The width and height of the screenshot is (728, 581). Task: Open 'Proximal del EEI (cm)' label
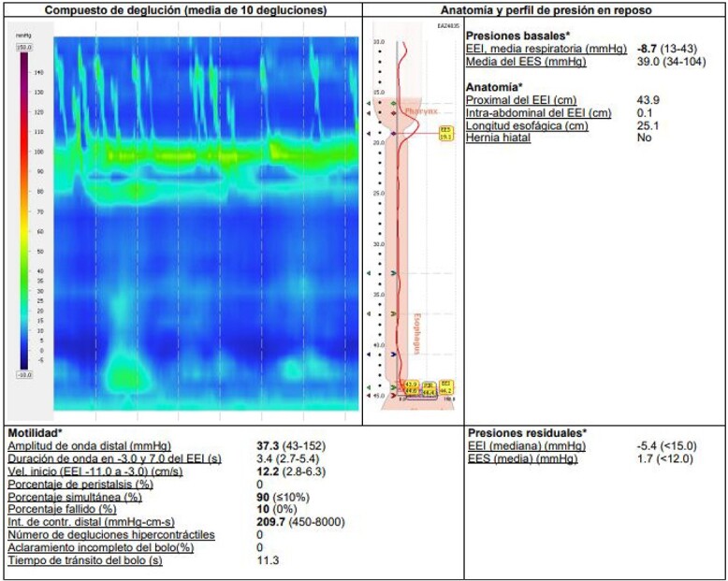[521, 100]
